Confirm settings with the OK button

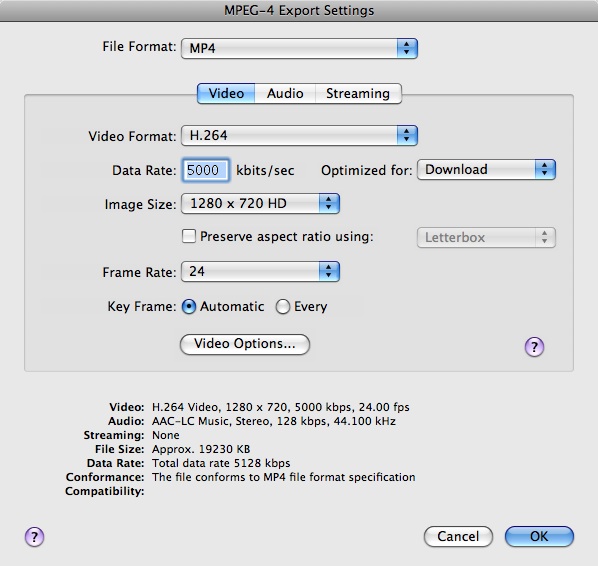click(x=539, y=536)
